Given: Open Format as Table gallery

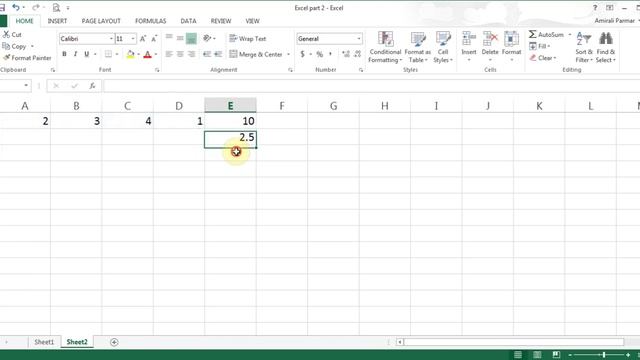Looking at the screenshot, I should pos(418,47).
